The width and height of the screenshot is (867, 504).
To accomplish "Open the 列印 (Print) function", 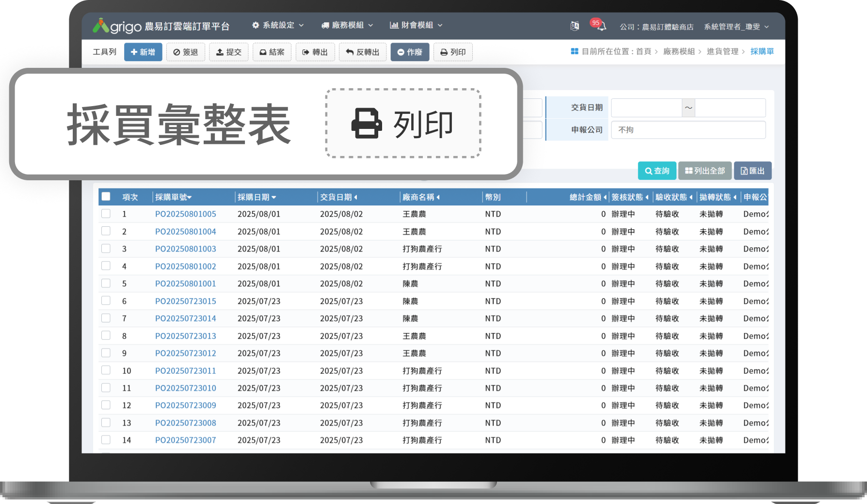I will tap(453, 52).
